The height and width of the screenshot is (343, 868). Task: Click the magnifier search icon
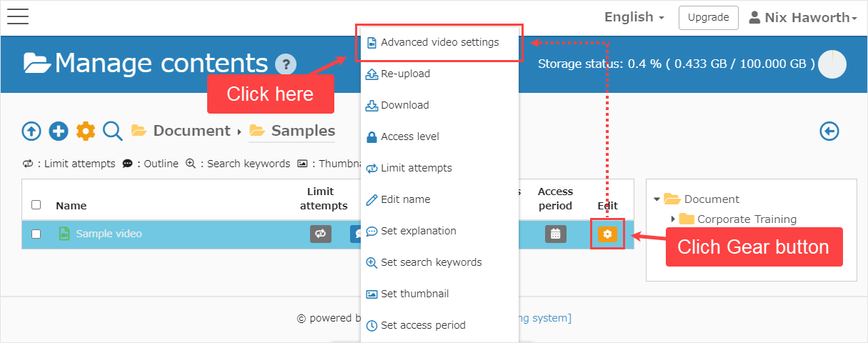(113, 131)
